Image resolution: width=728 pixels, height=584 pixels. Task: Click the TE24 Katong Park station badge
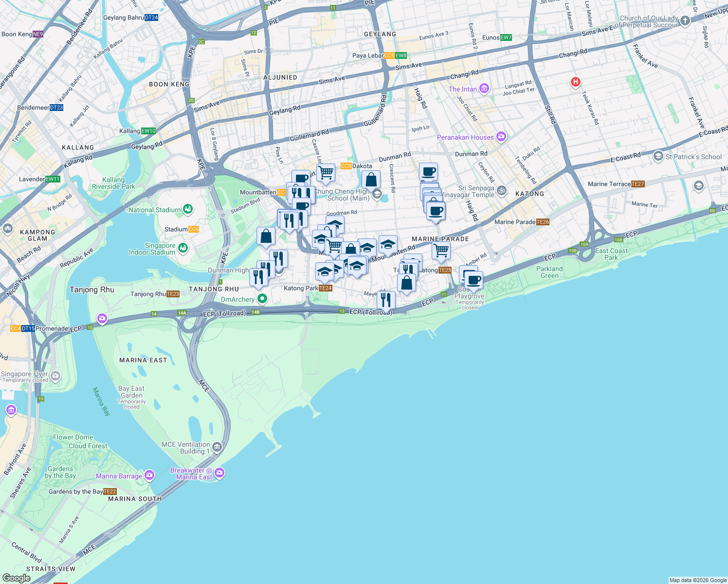pos(325,288)
